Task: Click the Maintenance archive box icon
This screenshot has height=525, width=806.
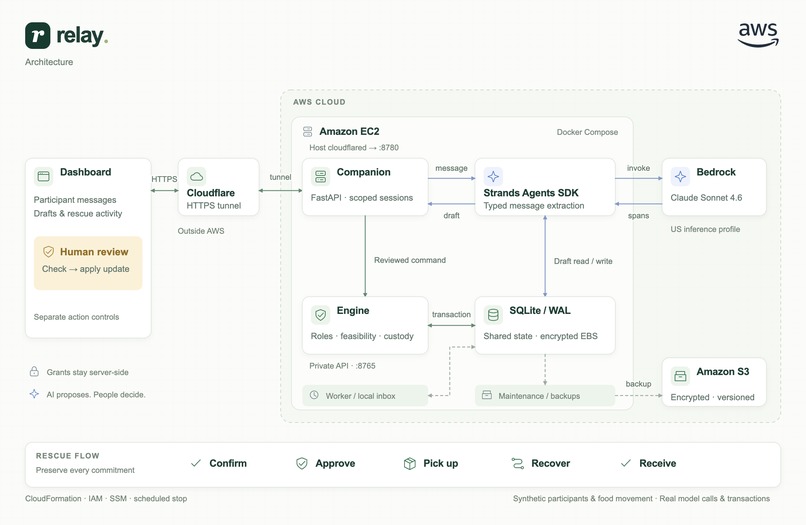Action: click(487, 395)
